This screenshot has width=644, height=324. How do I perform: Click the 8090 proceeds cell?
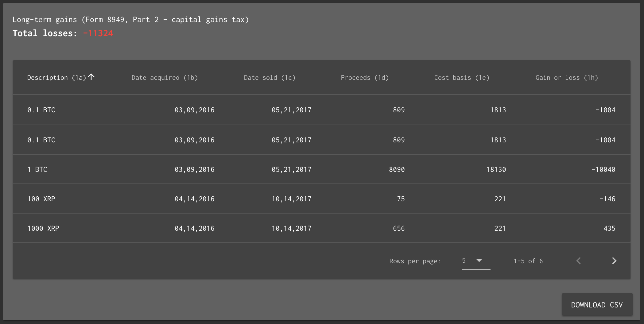pyautogui.click(x=397, y=169)
